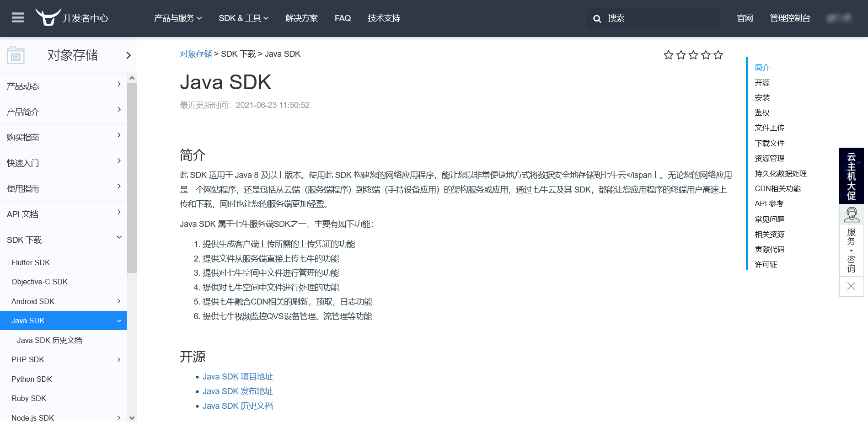Screen dimensions: 868x422
Task: Open the Java SDK 发布地址 link
Action: [x=238, y=391]
